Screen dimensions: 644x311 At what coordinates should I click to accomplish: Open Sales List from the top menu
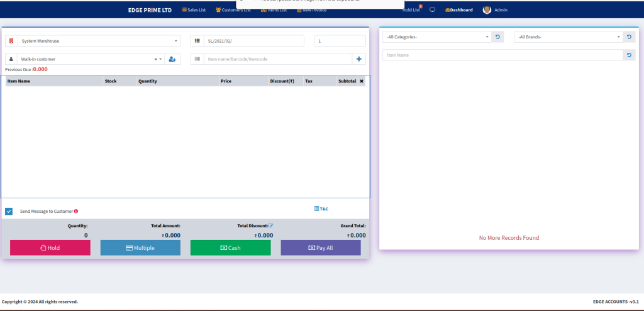point(194,10)
